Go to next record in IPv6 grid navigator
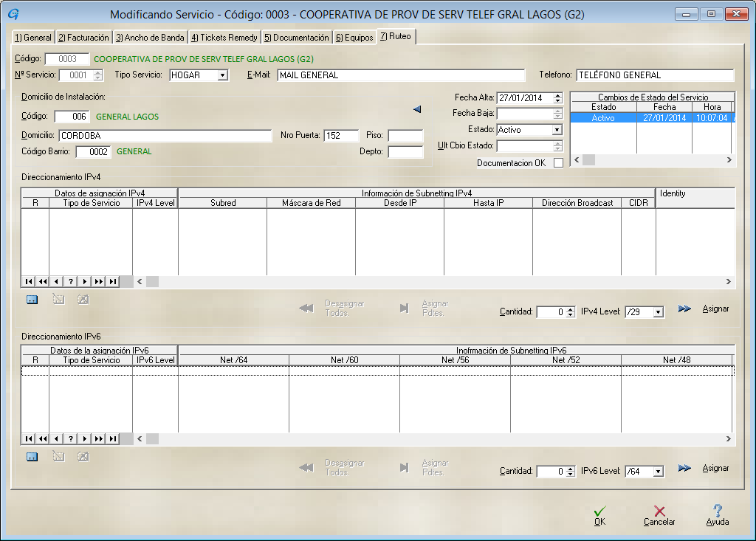 (85, 439)
